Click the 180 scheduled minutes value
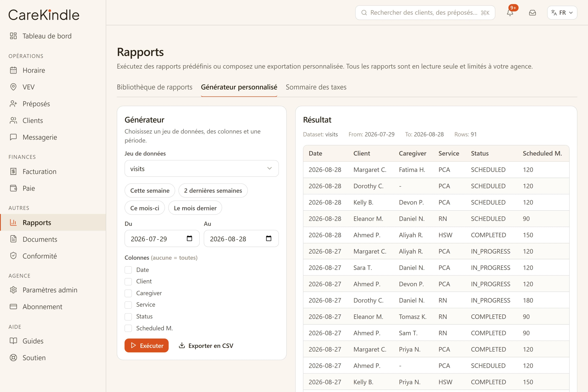The width and height of the screenshot is (588, 392). click(528, 300)
